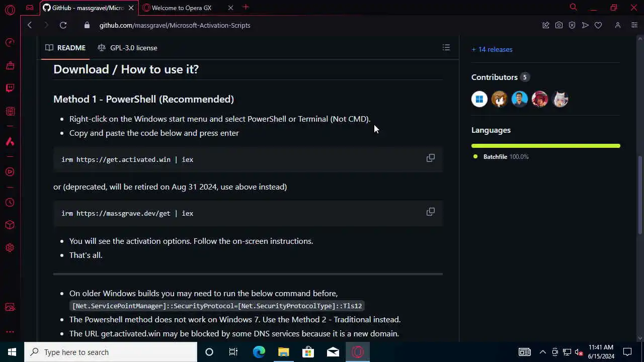Open the third contributor avatar
Image resolution: width=644 pixels, height=362 pixels.
520,99
